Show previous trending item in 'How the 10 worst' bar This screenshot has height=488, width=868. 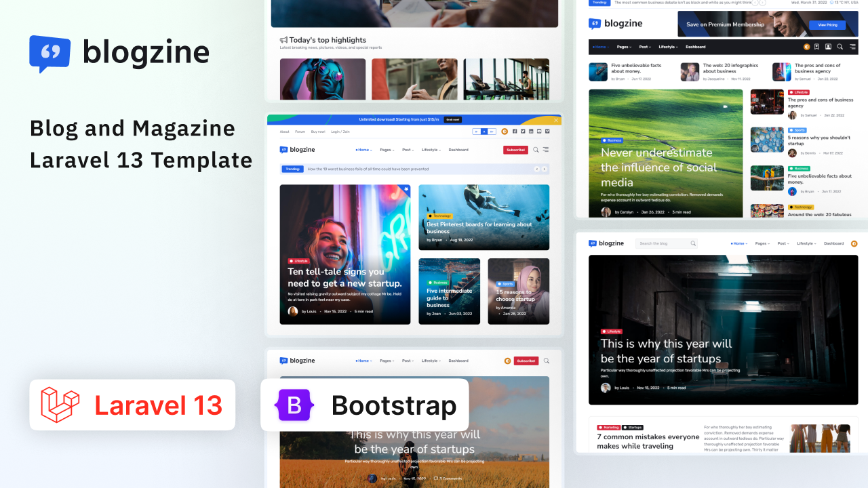(x=536, y=169)
